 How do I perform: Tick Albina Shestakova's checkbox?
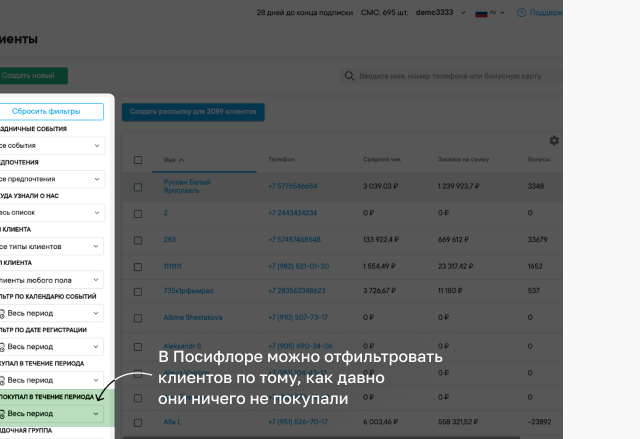click(138, 318)
